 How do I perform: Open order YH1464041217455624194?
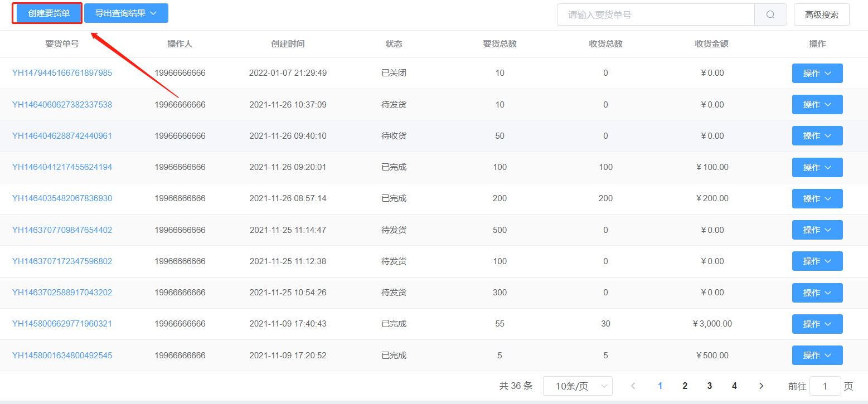coord(62,167)
